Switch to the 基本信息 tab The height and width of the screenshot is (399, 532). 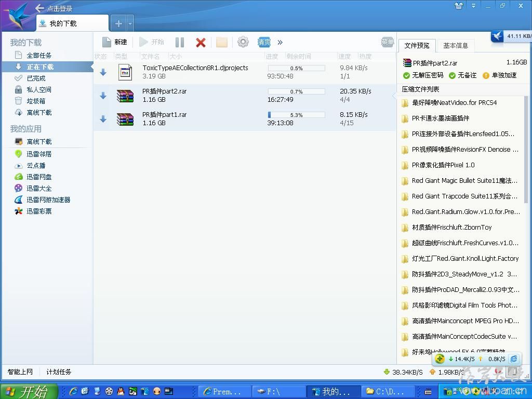coord(456,46)
